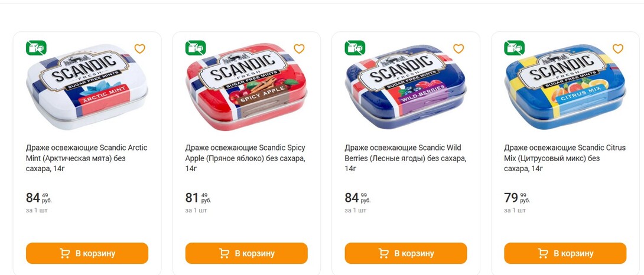Viewport: 644px width, 275px height.
Task: Click the green badge on Arctic Mint card
Action: [36, 48]
